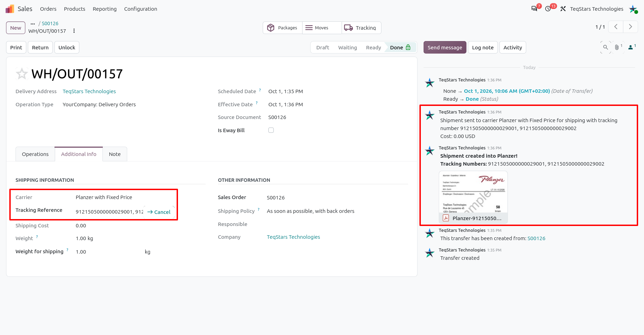Open S00126 breadcrumb link
Screen dimensions: 644x335
click(x=50, y=23)
